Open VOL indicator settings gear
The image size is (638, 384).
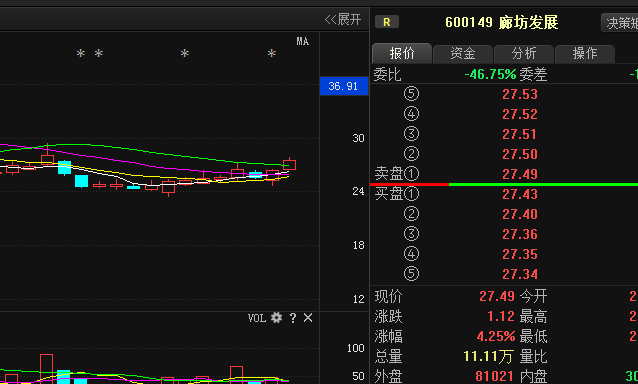click(x=276, y=318)
